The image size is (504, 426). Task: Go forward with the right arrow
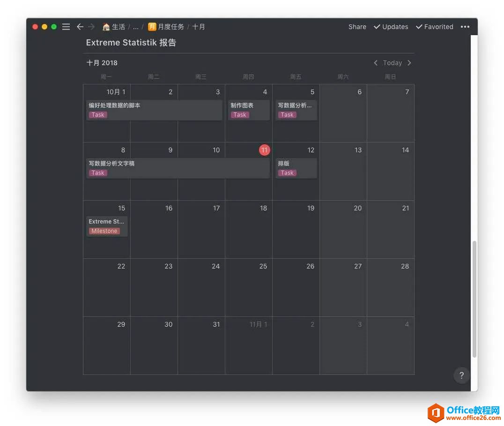click(92, 27)
